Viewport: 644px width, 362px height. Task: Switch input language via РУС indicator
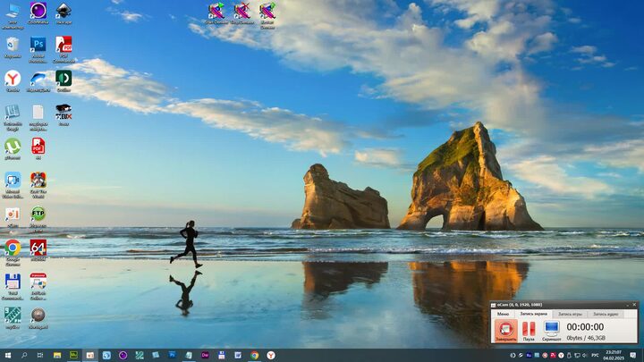pos(595,356)
